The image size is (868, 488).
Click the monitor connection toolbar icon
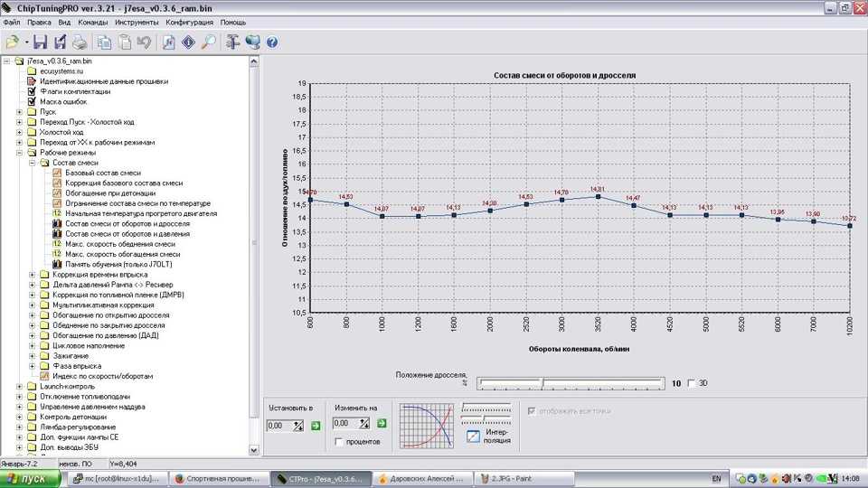(x=252, y=42)
